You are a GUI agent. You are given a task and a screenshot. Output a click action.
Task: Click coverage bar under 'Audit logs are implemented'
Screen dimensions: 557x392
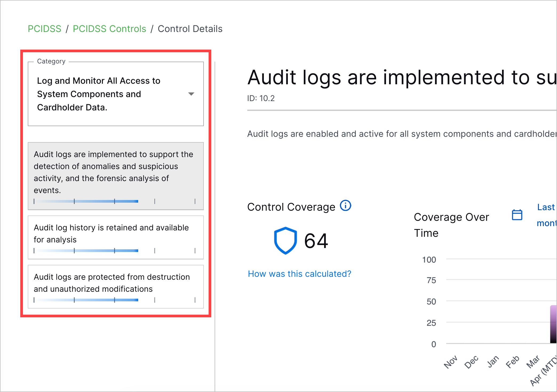click(x=115, y=201)
